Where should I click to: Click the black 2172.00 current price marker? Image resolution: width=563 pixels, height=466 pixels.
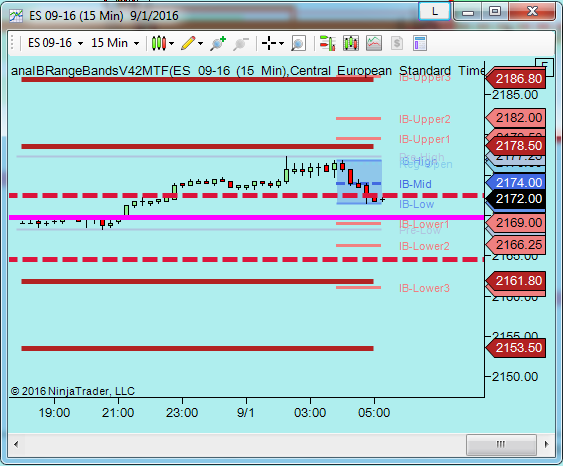(516, 199)
